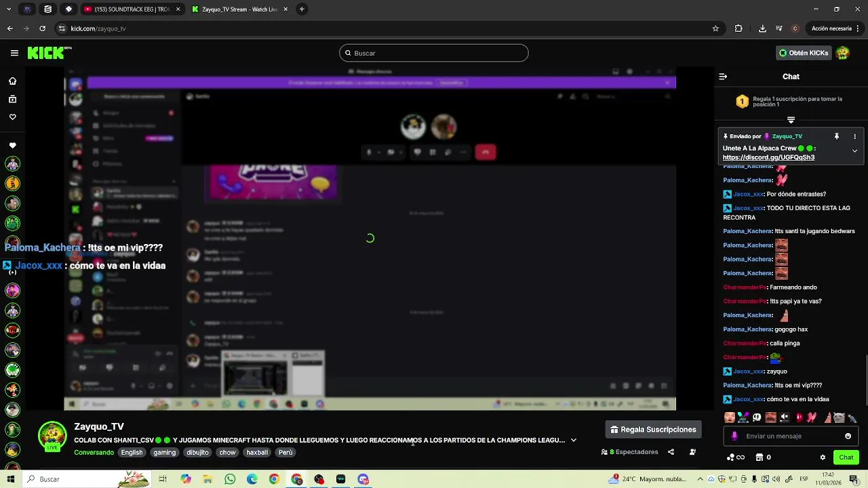Open File Explorer from taskbar
The height and width of the screenshot is (488, 868).
click(208, 479)
